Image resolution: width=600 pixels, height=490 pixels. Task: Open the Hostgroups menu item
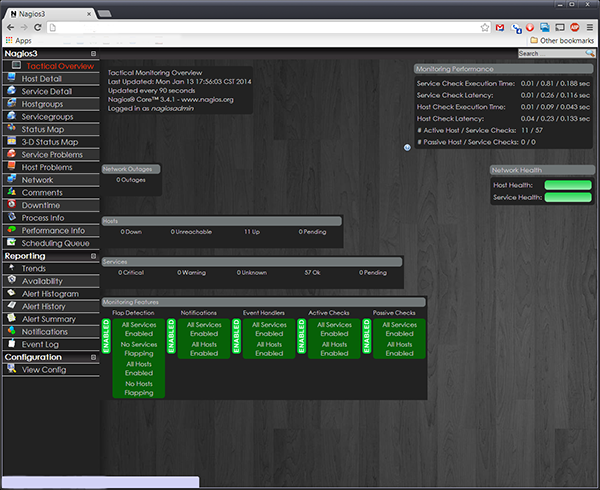[x=42, y=104]
